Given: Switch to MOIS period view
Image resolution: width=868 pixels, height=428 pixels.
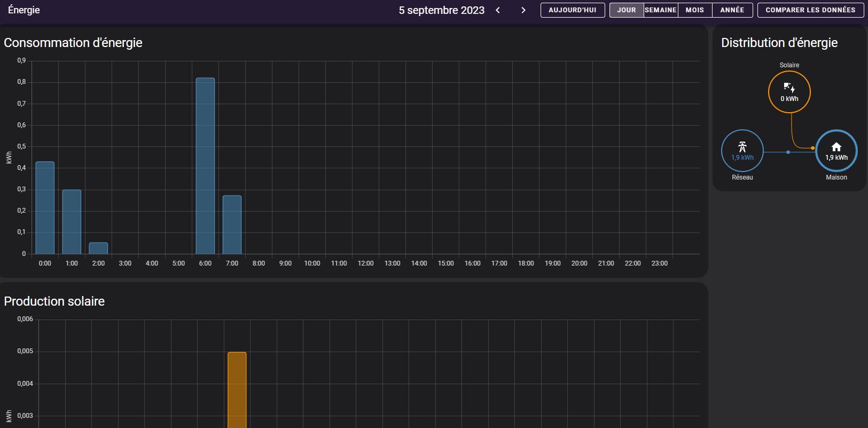Looking at the screenshot, I should (694, 10).
